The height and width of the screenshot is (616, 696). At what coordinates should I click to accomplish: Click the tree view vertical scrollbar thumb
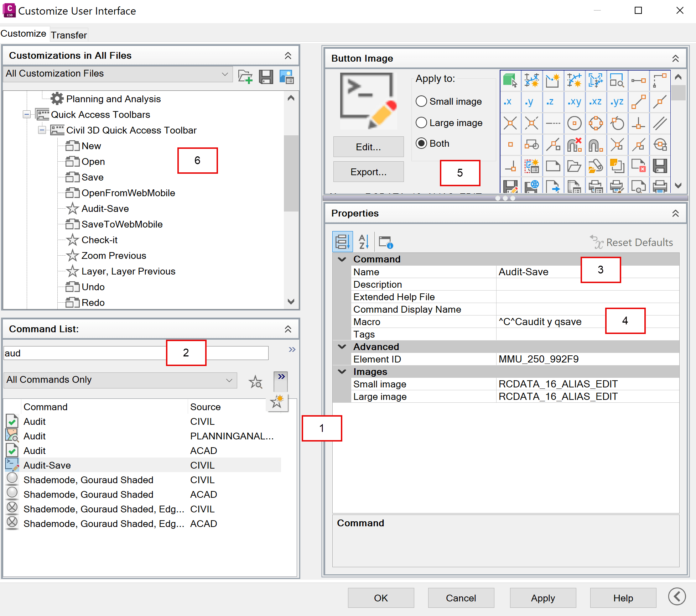(291, 173)
